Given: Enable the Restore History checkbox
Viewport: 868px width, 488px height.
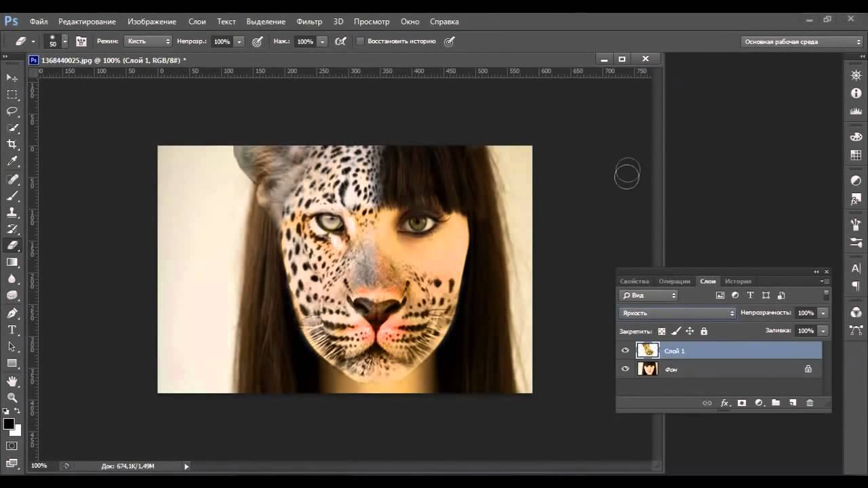Looking at the screenshot, I should (361, 41).
